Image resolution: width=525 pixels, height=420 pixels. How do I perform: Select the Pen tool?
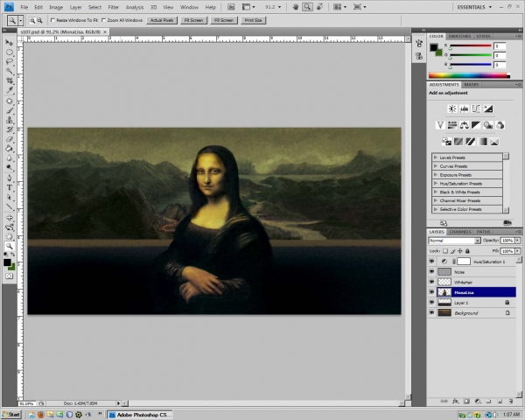pyautogui.click(x=9, y=178)
